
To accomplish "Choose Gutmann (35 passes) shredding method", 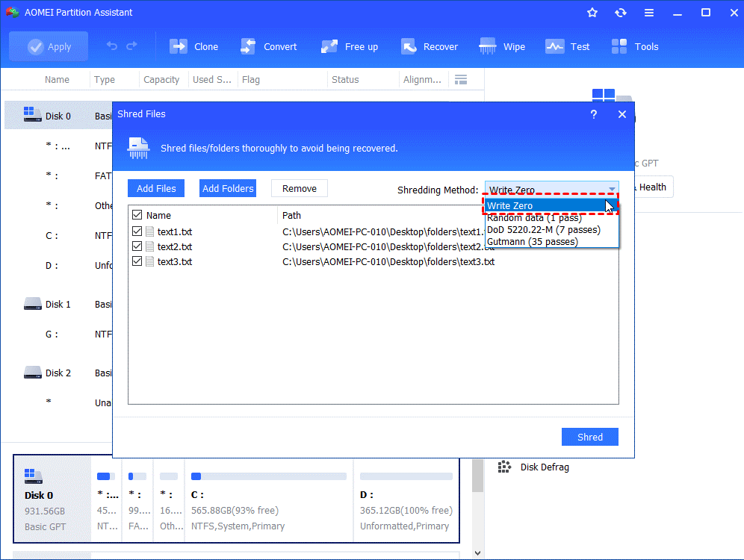I will tap(532, 242).
